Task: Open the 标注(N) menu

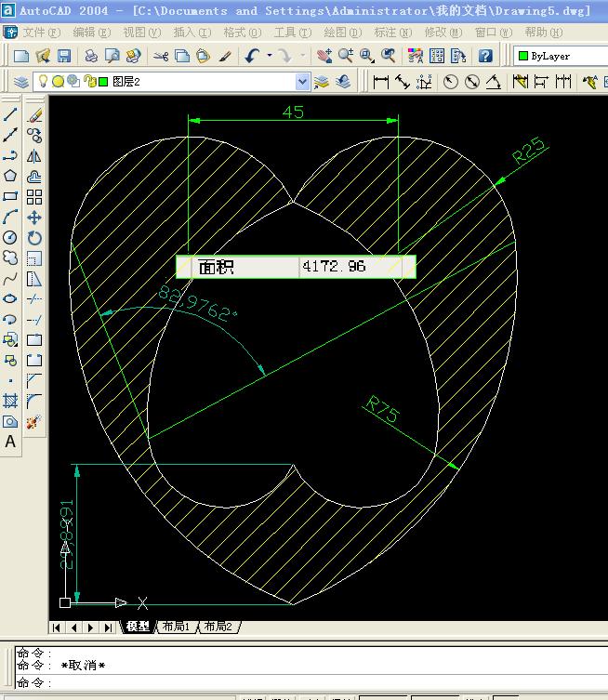Action: click(393, 33)
